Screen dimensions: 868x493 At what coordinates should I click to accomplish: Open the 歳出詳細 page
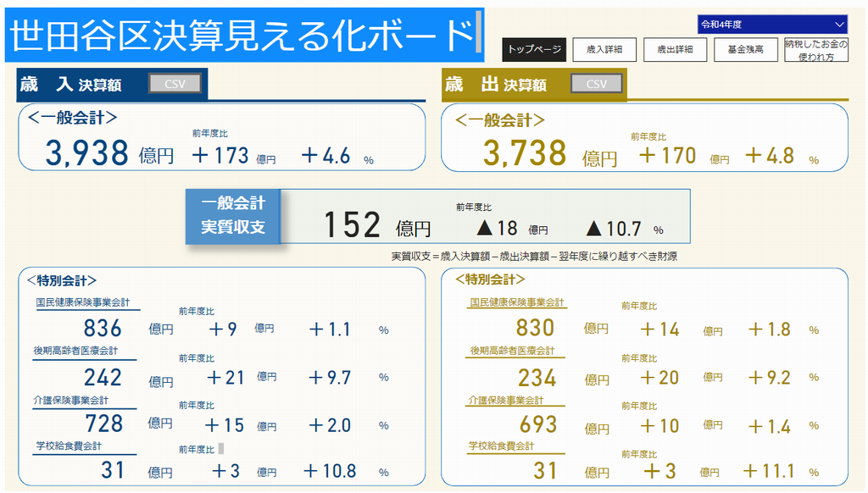tap(675, 49)
